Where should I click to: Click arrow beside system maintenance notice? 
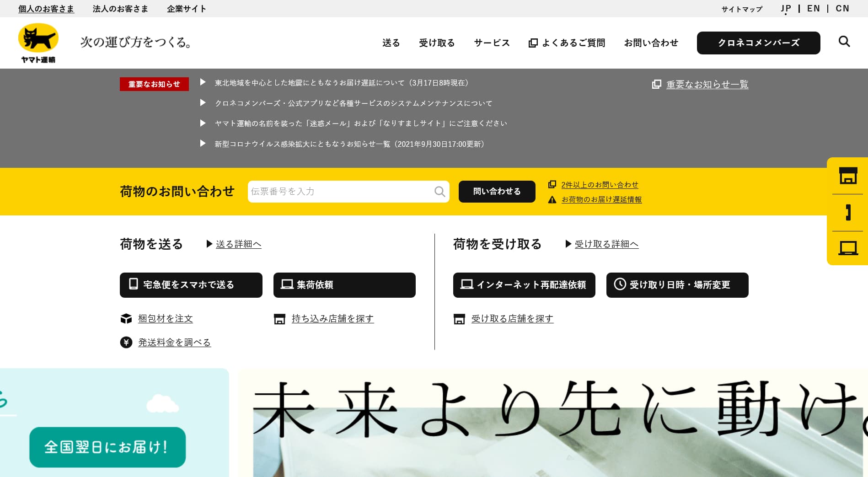point(203,103)
